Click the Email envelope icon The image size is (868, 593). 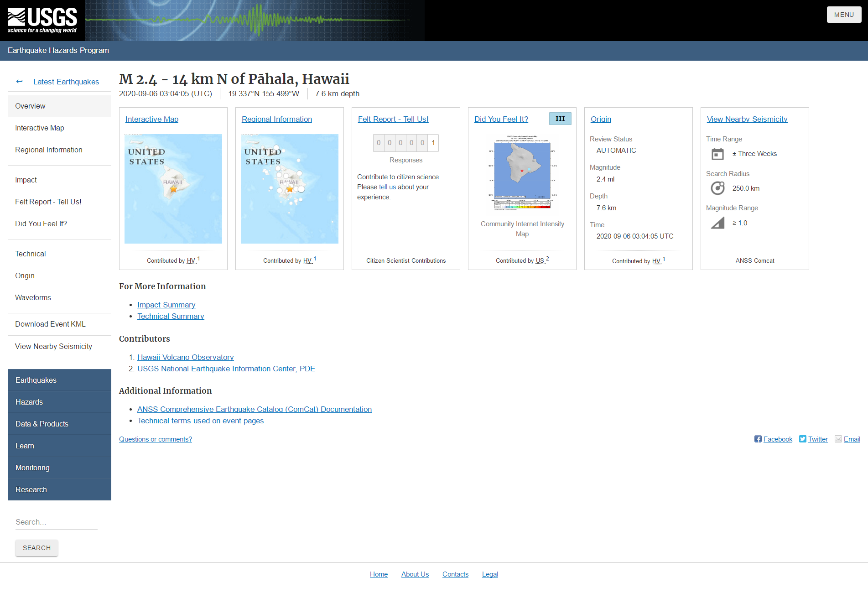[838, 439]
